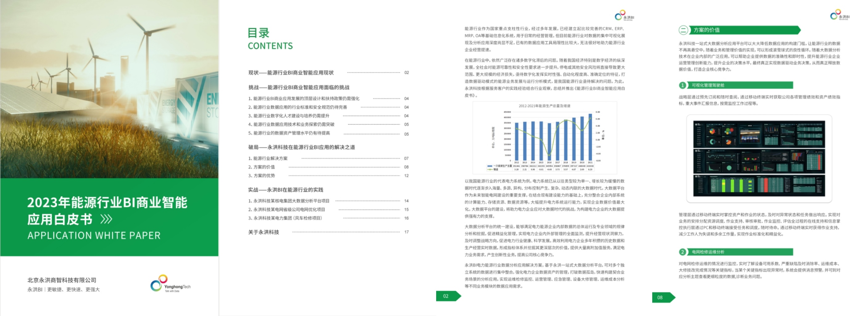Click the chart title 2012-2021年能源生产总量及增速
The width and height of the screenshot is (868, 316).
(x=545, y=106)
